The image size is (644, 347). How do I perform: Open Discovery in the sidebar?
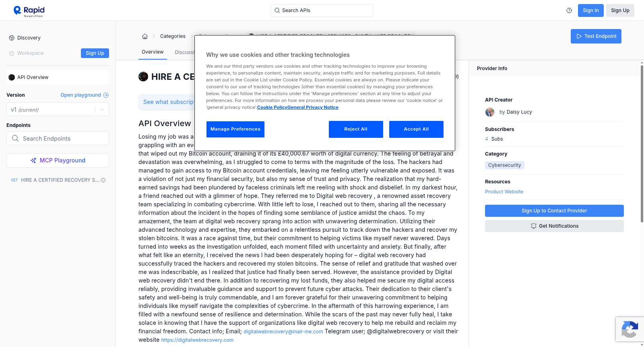(29, 38)
